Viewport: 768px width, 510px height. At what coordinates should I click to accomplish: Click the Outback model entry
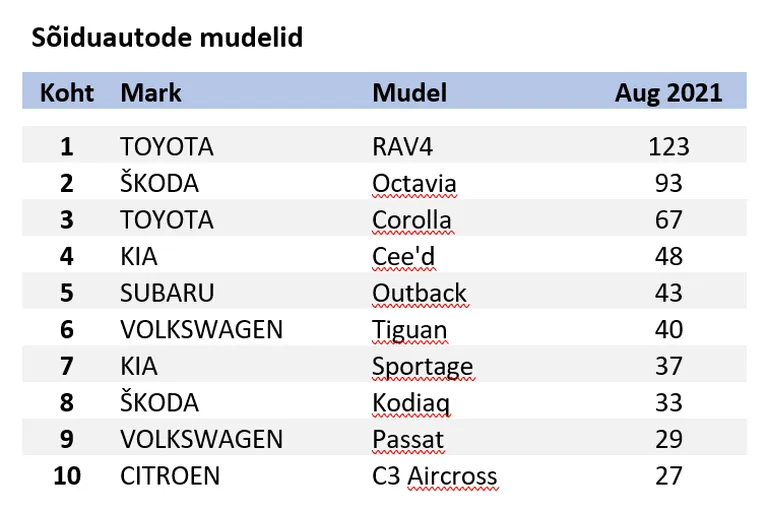(x=420, y=293)
